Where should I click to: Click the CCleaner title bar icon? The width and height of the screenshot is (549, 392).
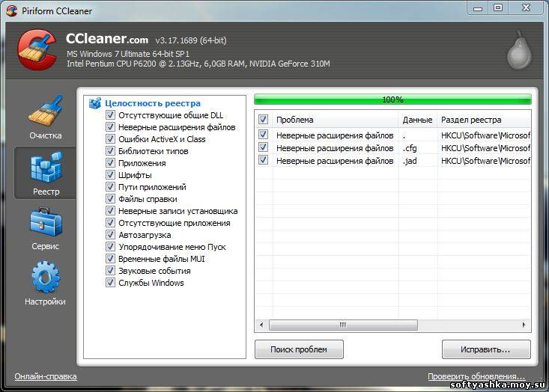[11, 10]
